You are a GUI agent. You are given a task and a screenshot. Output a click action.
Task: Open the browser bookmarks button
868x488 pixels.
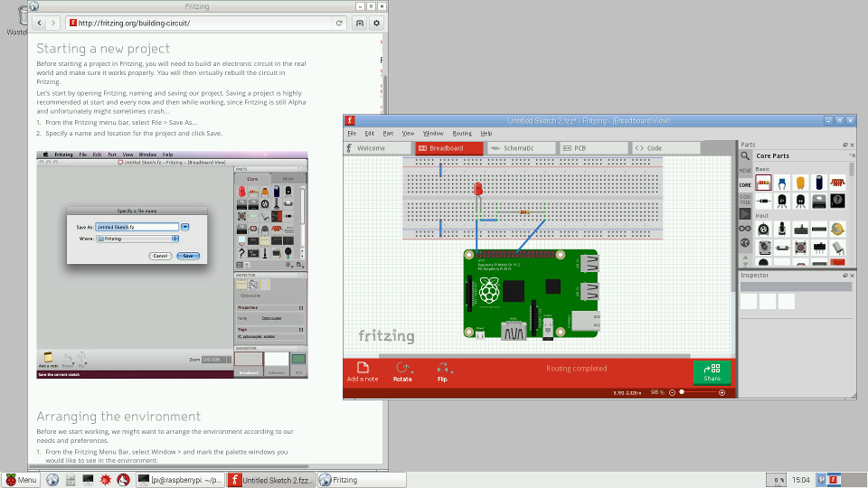click(360, 23)
